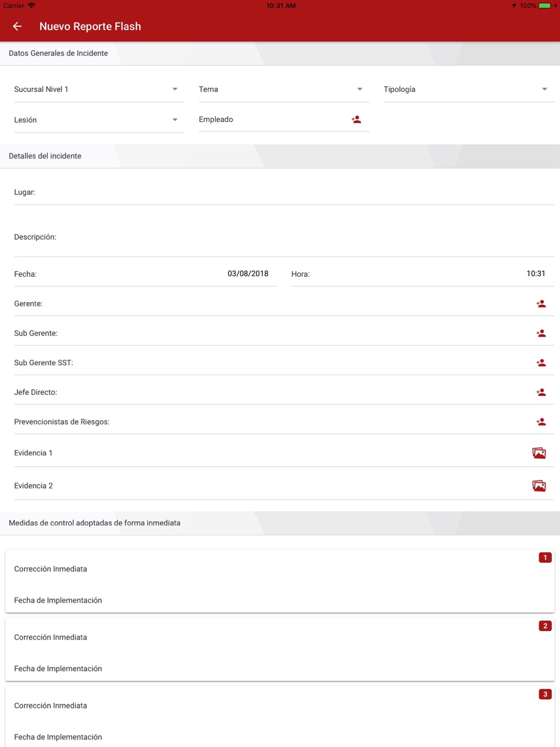560x747 pixels.
Task: Select the Sub Gerente field
Action: (x=284, y=333)
